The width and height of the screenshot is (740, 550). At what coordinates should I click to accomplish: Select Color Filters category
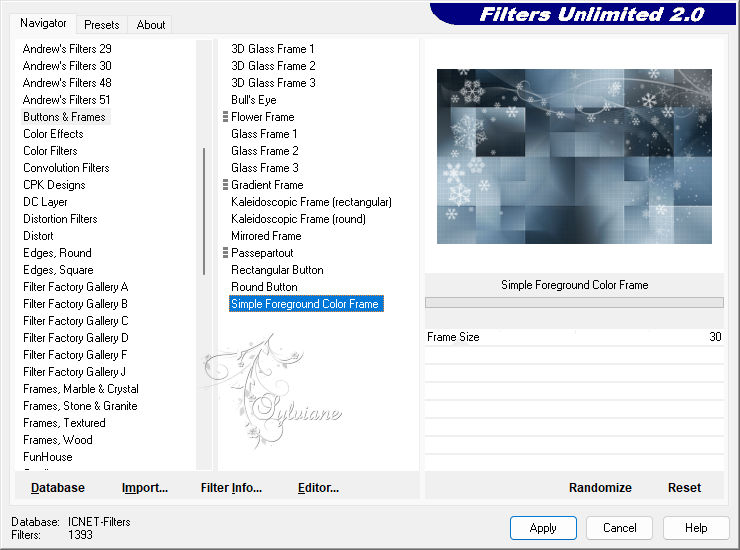click(x=50, y=151)
